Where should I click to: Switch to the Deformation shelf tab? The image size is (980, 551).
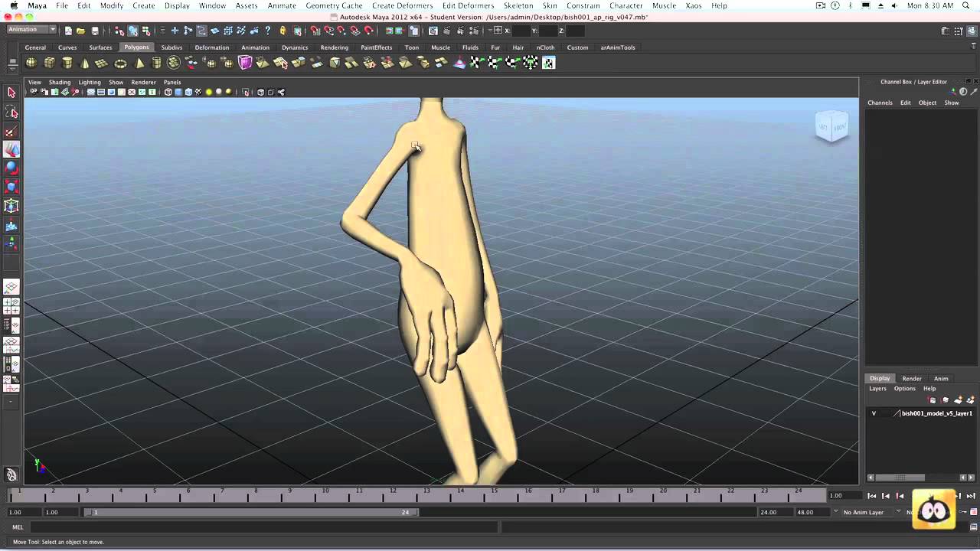coord(212,47)
